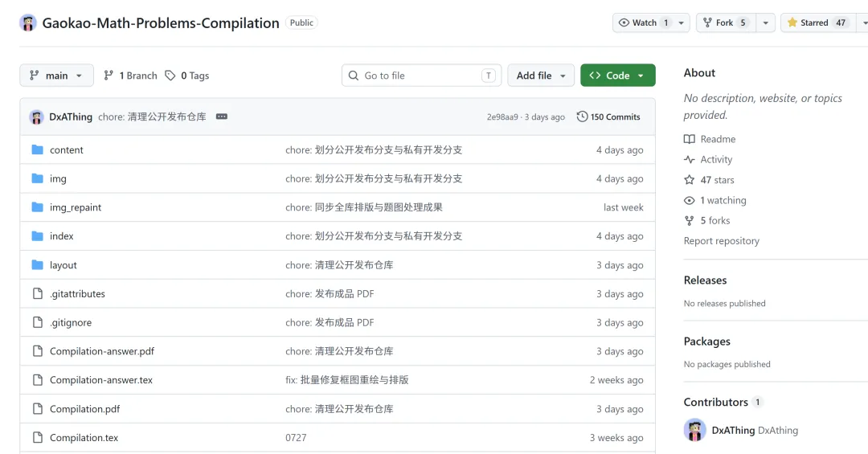
Task: Open the Readme link in About
Action: tap(718, 139)
